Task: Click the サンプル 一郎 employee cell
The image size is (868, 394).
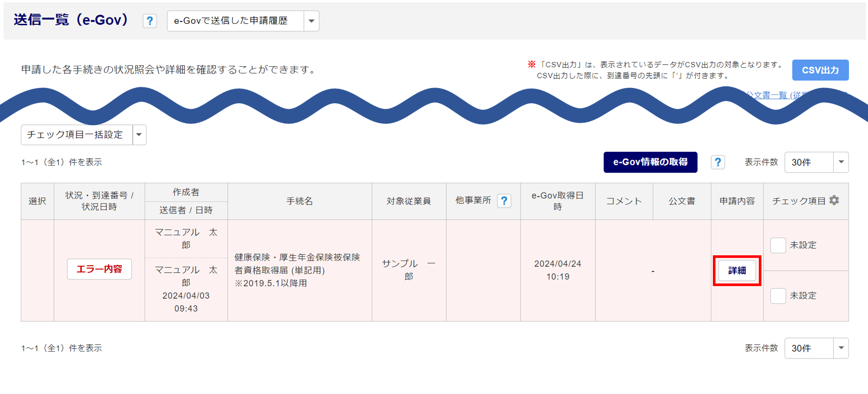Action: coord(409,270)
